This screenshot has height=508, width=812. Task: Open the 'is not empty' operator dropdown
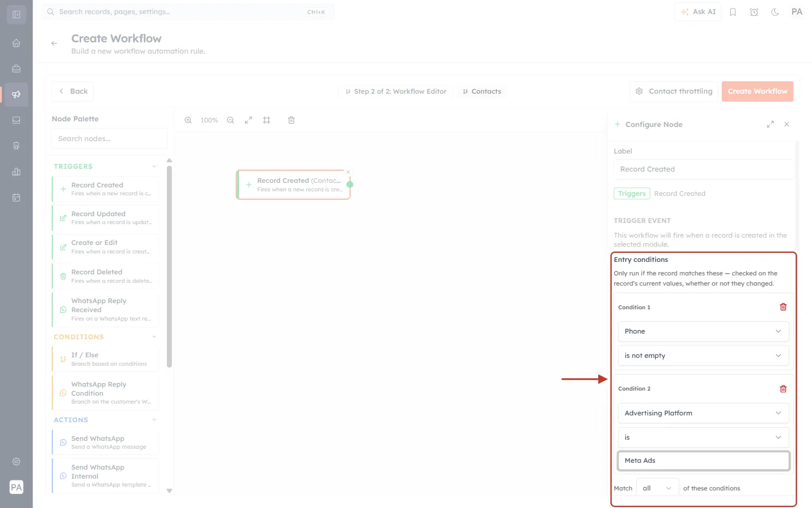point(703,356)
